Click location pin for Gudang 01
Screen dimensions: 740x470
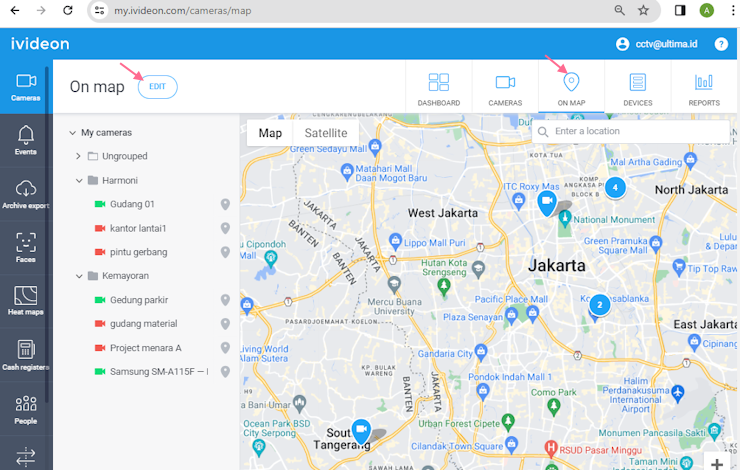pos(226,204)
